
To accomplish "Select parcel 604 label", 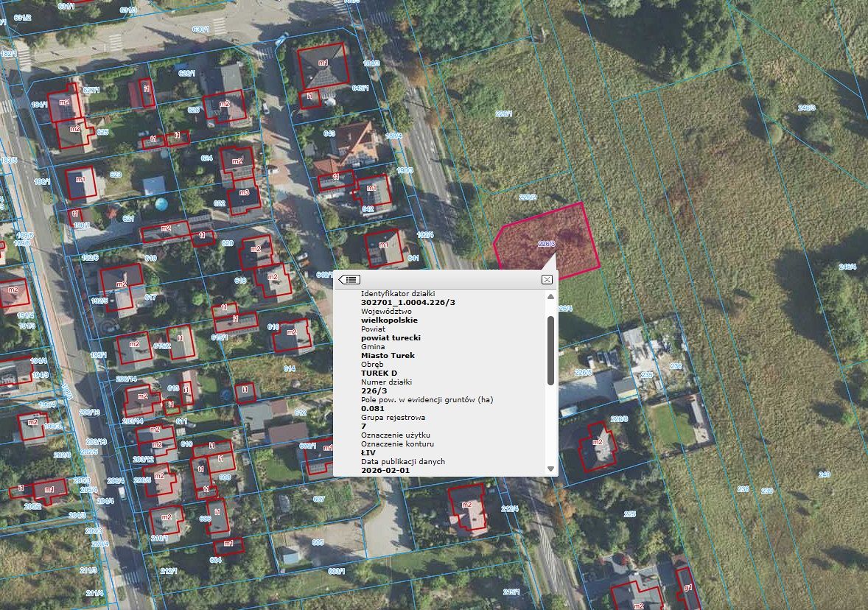I will pyautogui.click(x=216, y=560).
